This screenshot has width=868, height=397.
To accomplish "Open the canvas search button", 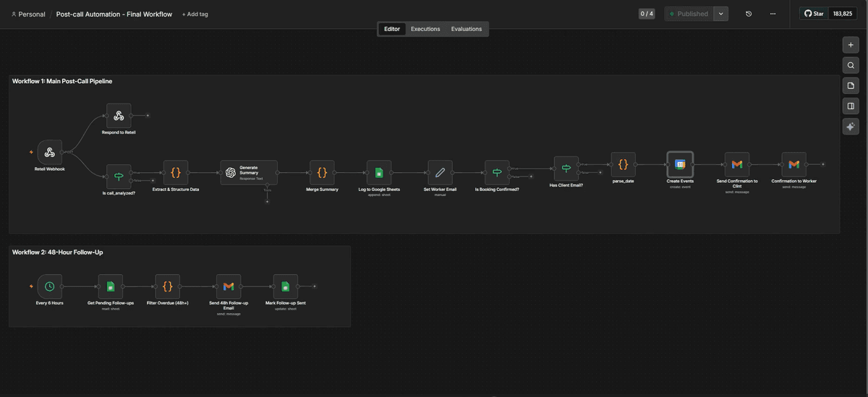I will click(851, 65).
